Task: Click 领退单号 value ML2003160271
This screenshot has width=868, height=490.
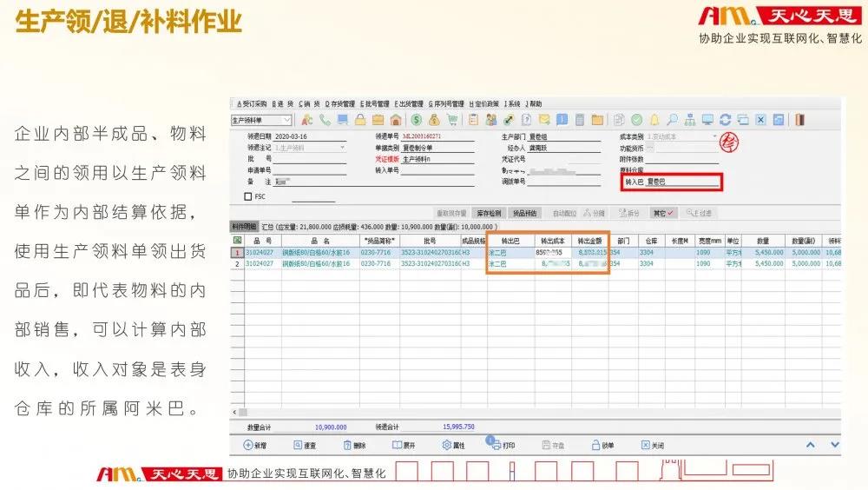Action: pyautogui.click(x=422, y=136)
